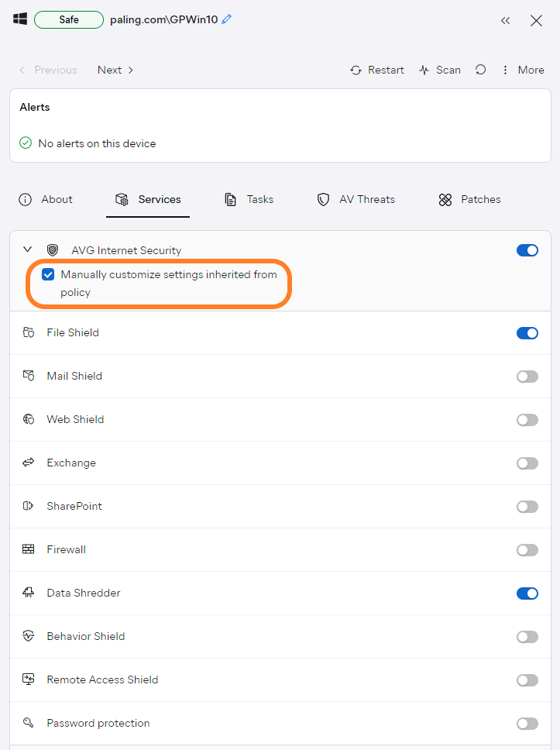Click the Safe status badge

pyautogui.click(x=69, y=19)
